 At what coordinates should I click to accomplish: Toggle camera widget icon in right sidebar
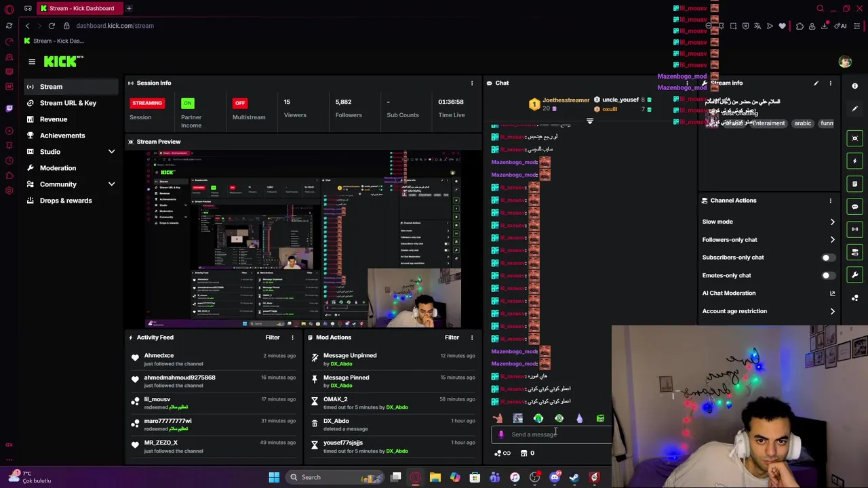(x=855, y=252)
